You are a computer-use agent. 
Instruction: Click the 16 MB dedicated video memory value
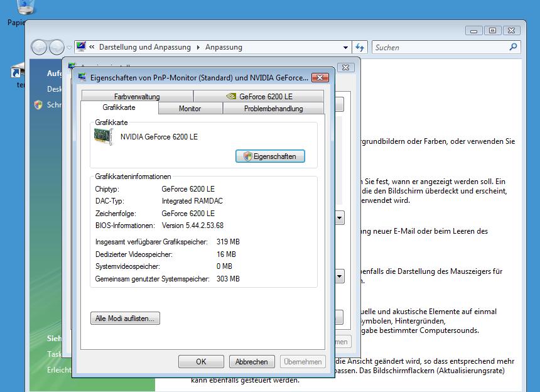pyautogui.click(x=226, y=254)
